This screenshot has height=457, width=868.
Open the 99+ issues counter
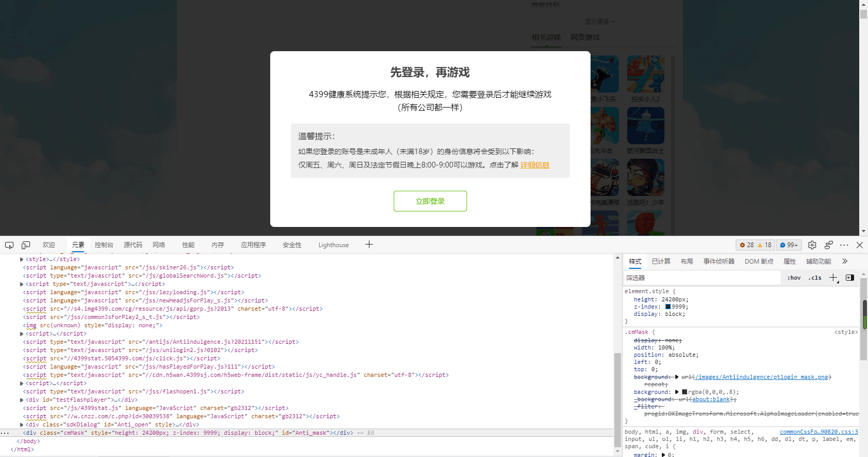tap(789, 245)
